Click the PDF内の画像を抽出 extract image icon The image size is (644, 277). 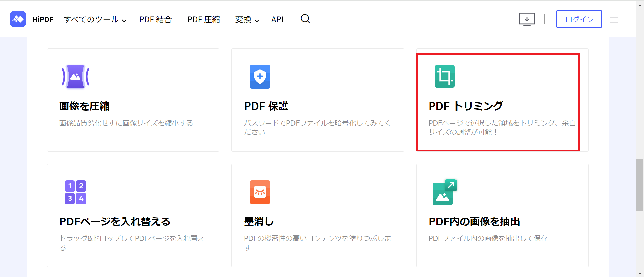click(x=445, y=192)
